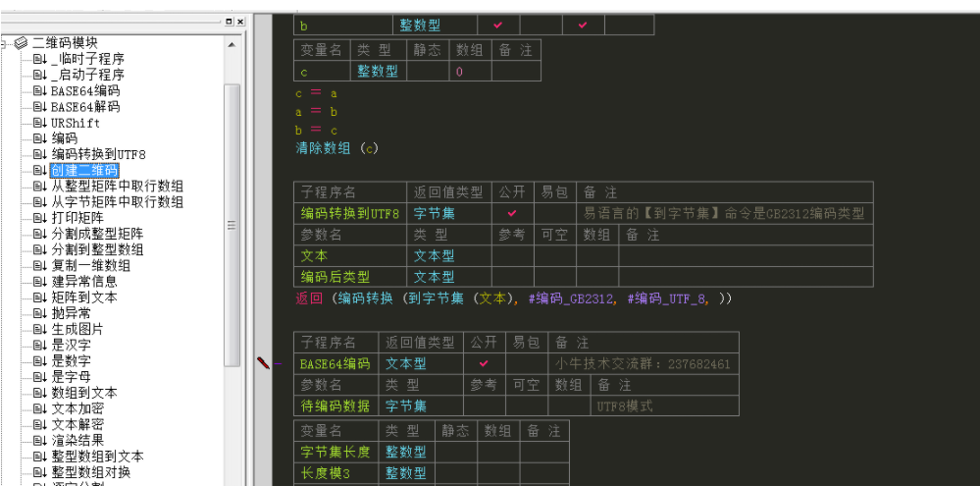Close the left tree panel

point(239,21)
